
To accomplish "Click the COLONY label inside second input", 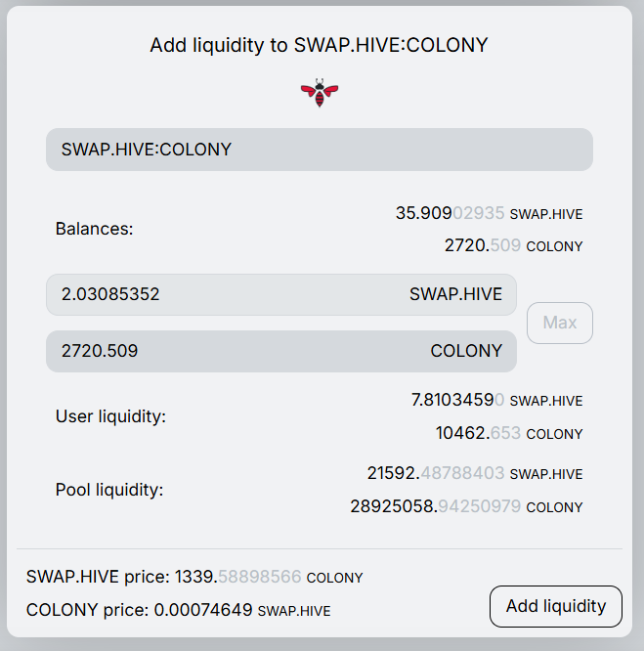I will 466,351.
